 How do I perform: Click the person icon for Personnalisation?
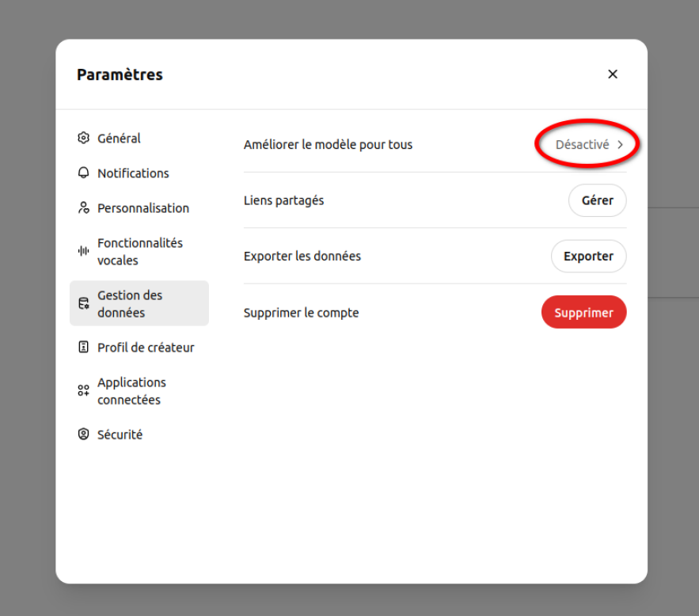(x=84, y=207)
